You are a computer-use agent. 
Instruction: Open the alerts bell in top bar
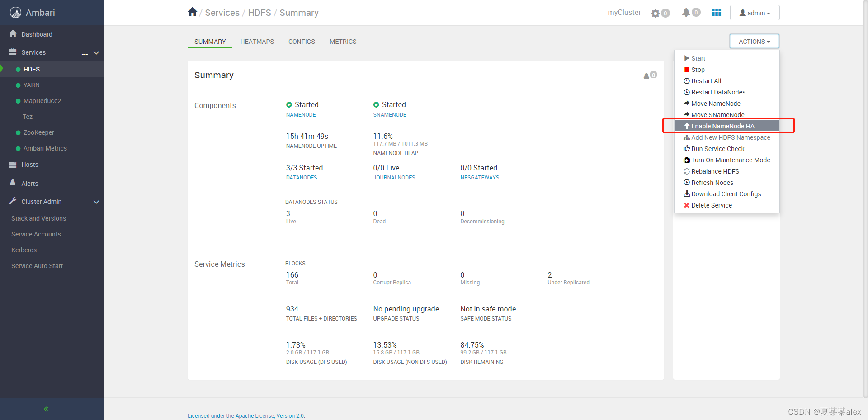coord(686,13)
